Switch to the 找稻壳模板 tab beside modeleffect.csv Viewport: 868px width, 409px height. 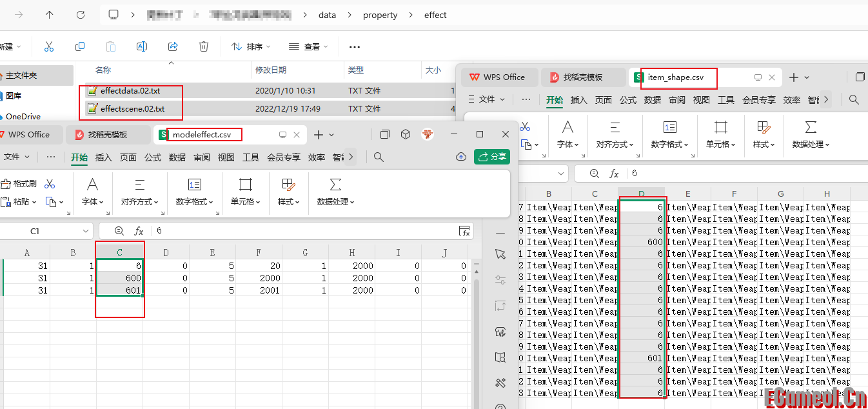point(108,134)
